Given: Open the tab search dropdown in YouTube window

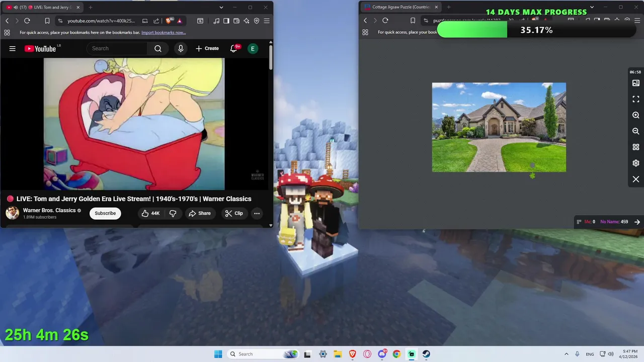Looking at the screenshot, I should pyautogui.click(x=221, y=8).
